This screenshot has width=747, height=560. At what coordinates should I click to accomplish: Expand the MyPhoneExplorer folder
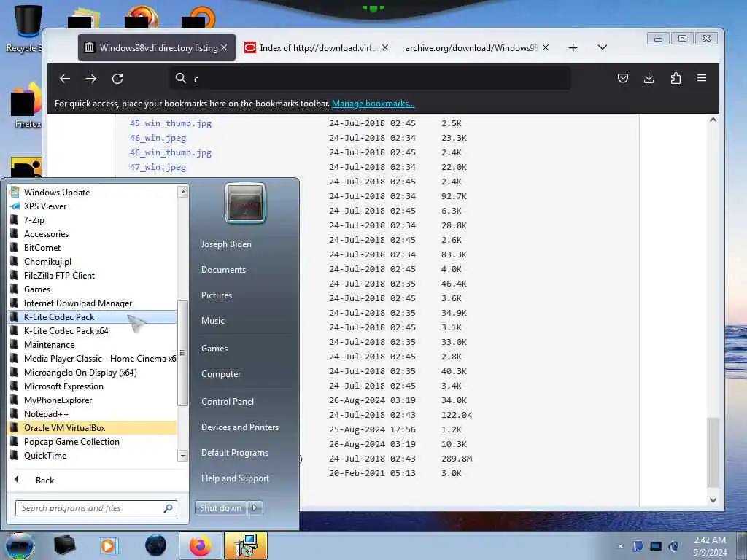tap(93, 400)
